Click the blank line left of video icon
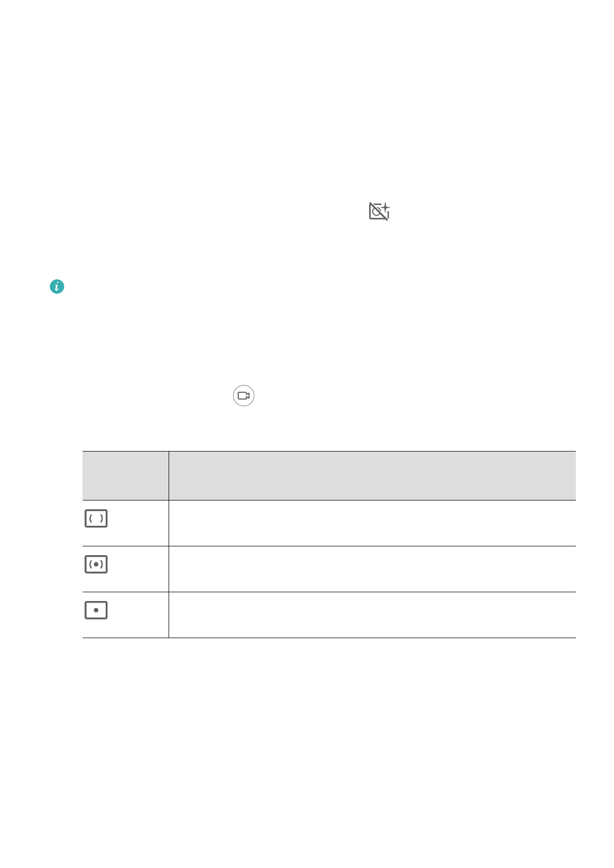This screenshot has height=868, width=614. 144,396
